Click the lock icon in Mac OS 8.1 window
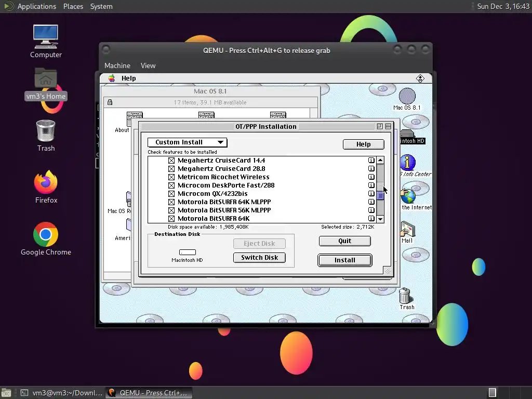The image size is (532, 399). point(110,102)
